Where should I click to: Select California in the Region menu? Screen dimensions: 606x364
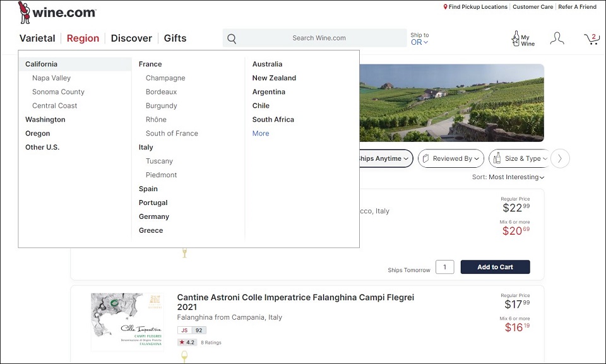pyautogui.click(x=75, y=64)
